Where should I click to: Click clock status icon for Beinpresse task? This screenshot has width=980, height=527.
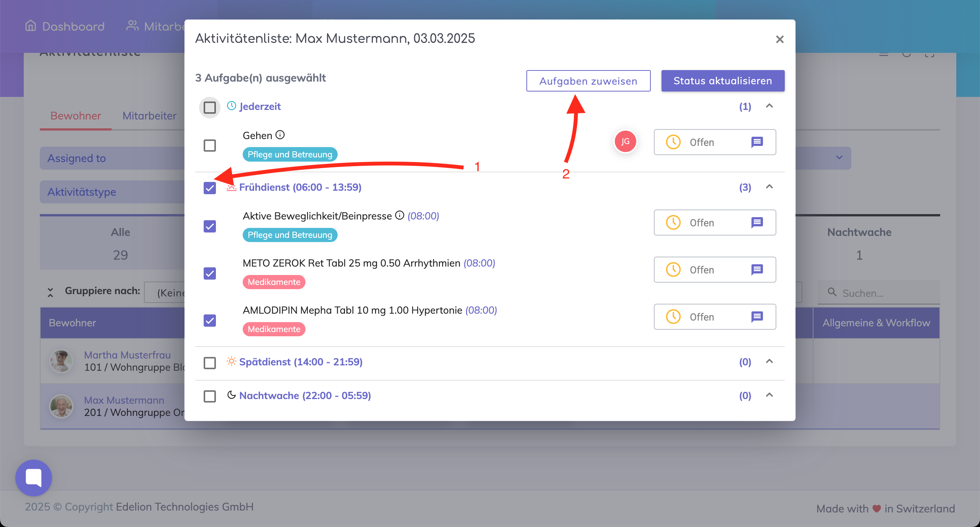pos(673,223)
